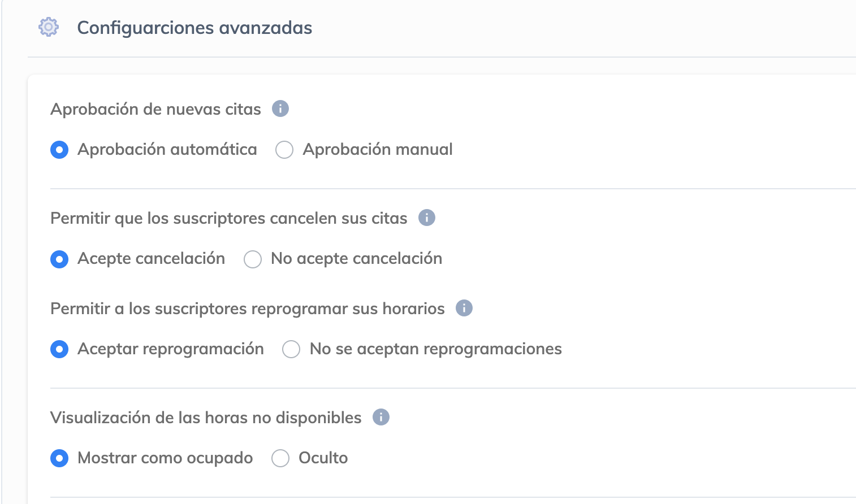
Task: Choose No se aceptan reprogramaciones
Action: [291, 349]
